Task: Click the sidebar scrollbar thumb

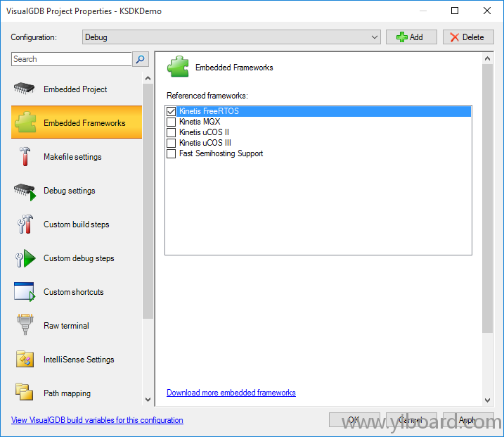Action: tap(148, 201)
